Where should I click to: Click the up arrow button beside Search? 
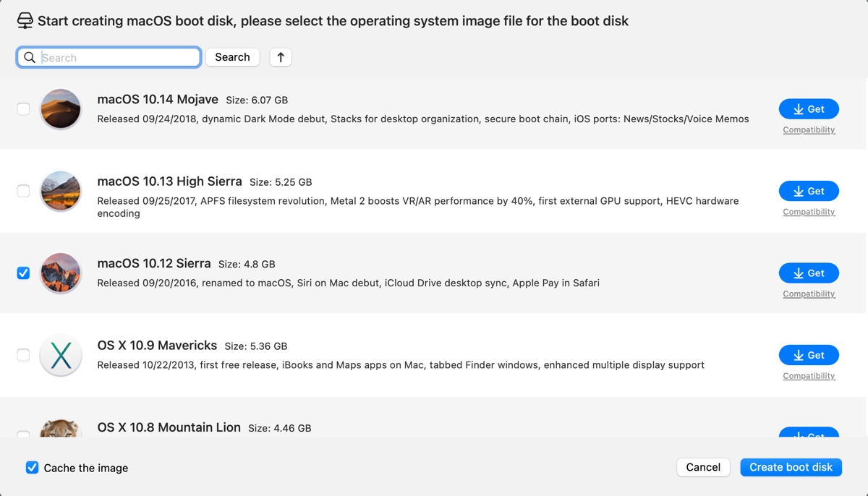[x=281, y=57]
